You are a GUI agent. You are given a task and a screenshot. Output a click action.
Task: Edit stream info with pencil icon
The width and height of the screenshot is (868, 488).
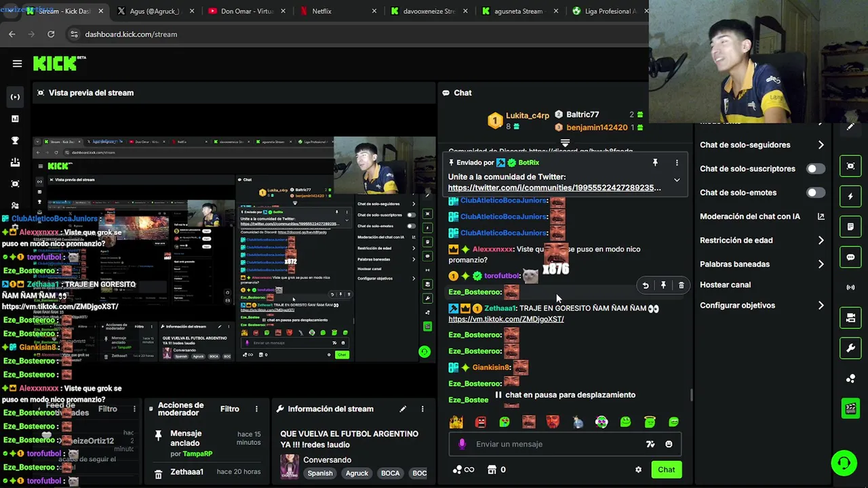tap(403, 409)
